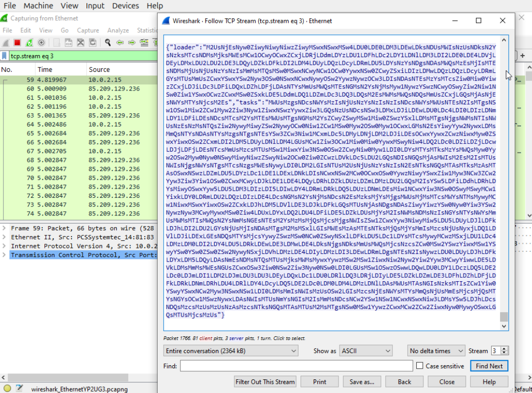Click the Find Packet magnifier icon

107,43
